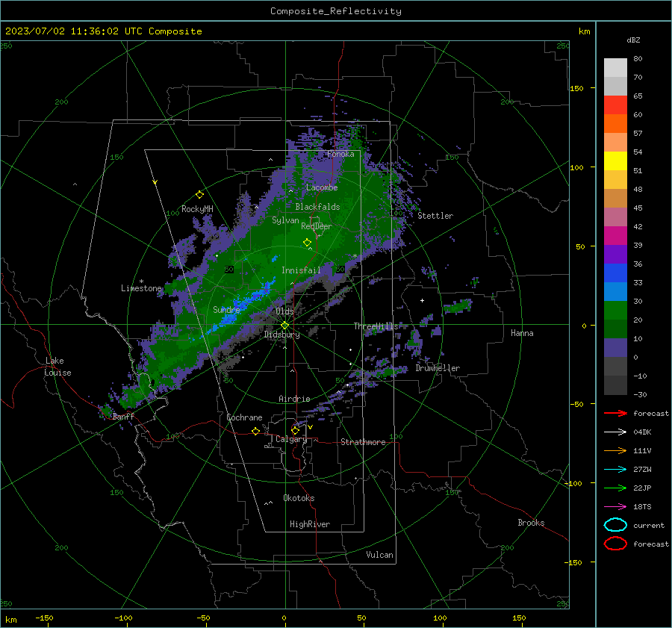Click the RockyMH label

[197, 209]
